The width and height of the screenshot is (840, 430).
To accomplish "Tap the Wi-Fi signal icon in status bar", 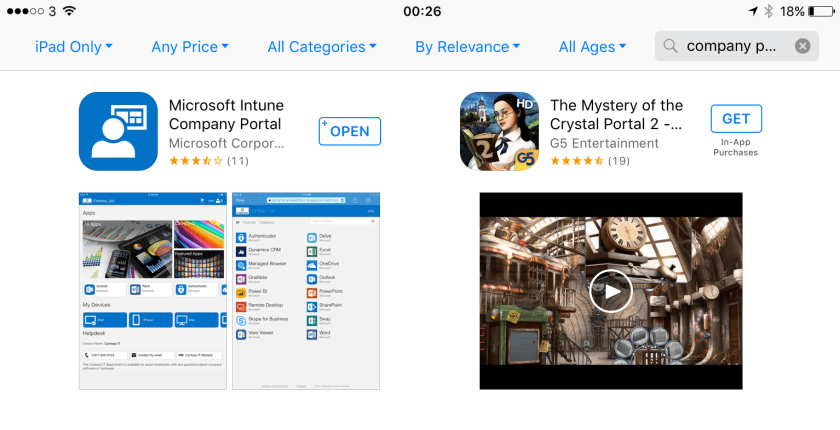I will [69, 11].
